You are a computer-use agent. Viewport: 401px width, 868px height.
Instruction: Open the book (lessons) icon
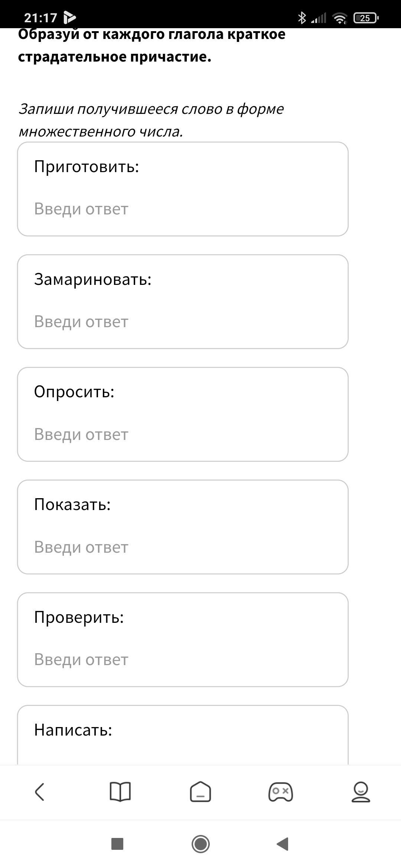pyautogui.click(x=120, y=792)
